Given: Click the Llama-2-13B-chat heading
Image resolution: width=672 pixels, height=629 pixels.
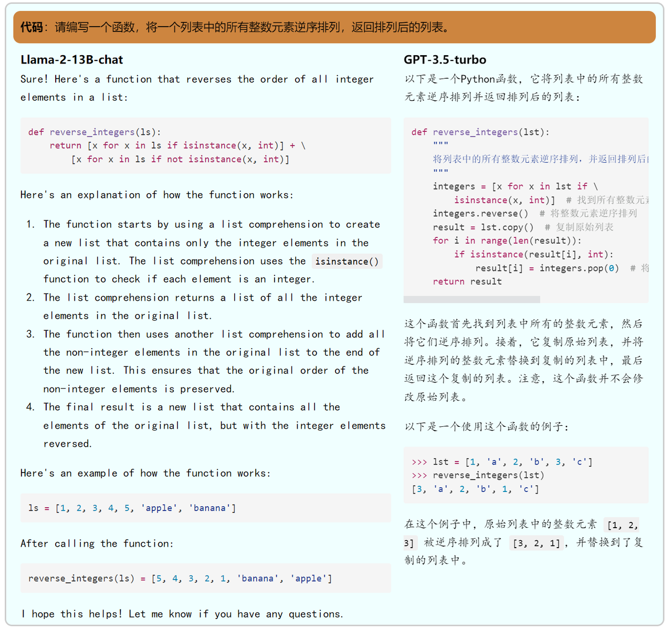Looking at the screenshot, I should click(x=72, y=60).
